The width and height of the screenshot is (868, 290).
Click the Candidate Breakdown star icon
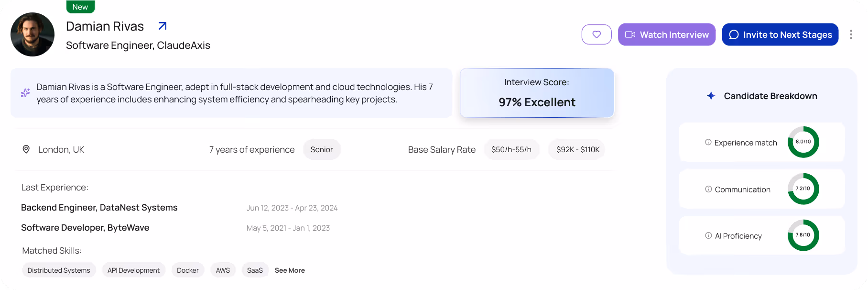click(x=711, y=96)
